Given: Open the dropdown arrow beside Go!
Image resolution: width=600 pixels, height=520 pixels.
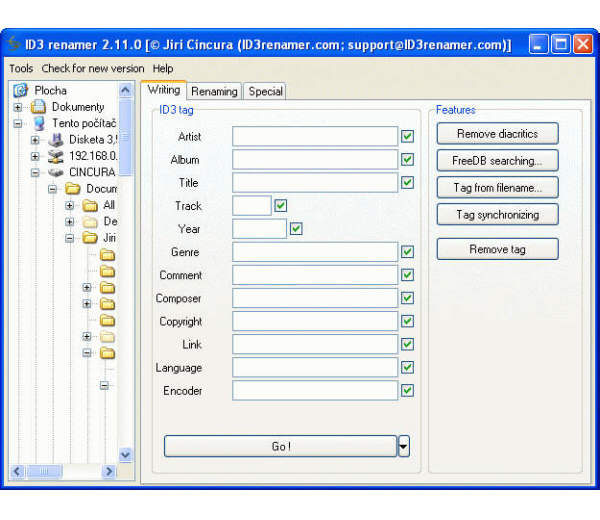Looking at the screenshot, I should tap(404, 447).
